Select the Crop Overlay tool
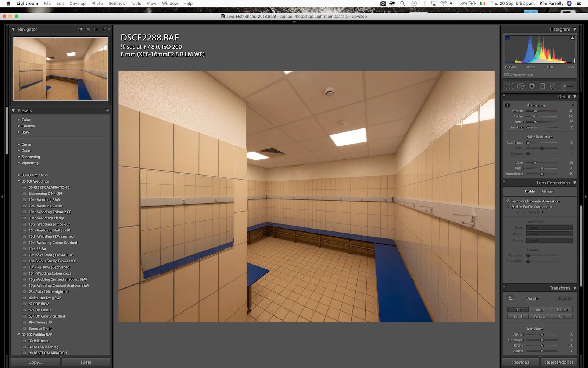The height and width of the screenshot is (368, 588). coord(509,86)
